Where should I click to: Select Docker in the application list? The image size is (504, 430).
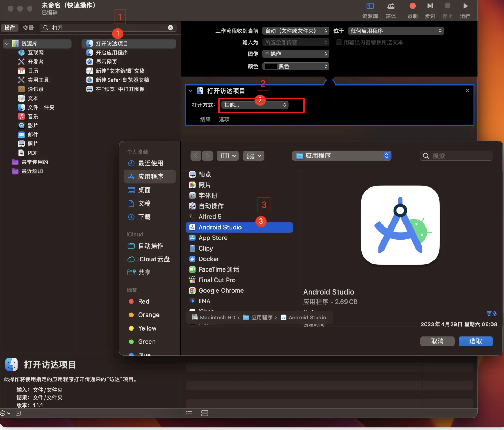(239, 259)
